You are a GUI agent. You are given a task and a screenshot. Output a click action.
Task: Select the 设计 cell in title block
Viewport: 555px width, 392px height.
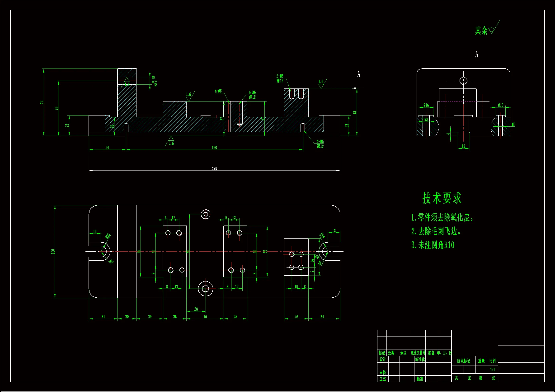click(382, 360)
